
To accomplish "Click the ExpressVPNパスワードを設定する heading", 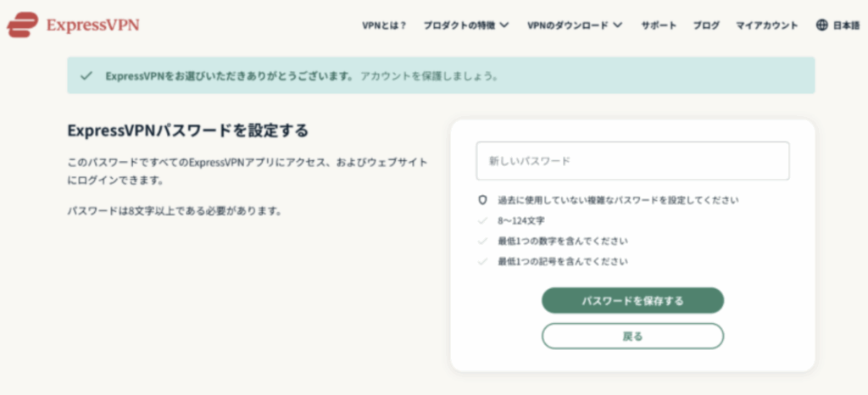I will coord(187,131).
